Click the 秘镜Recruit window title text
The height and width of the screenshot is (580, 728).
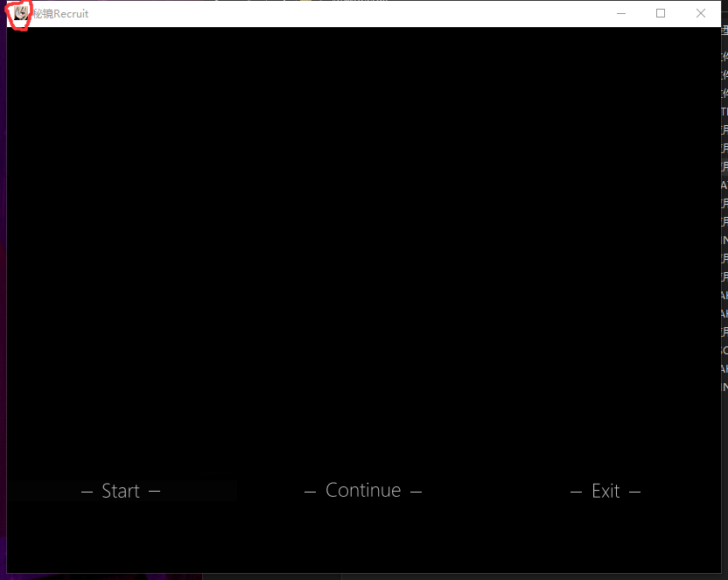click(x=60, y=14)
